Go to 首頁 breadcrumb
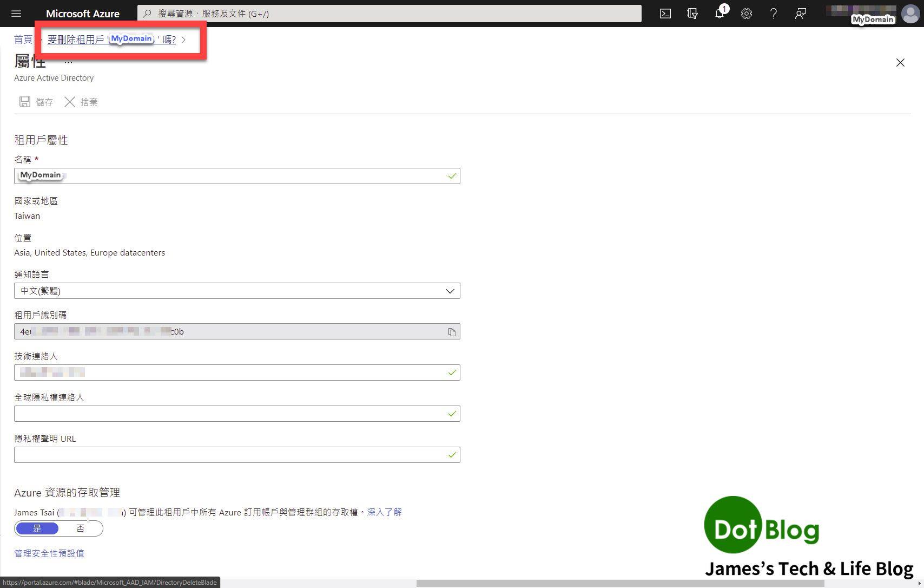The width and height of the screenshot is (924, 588). (23, 40)
